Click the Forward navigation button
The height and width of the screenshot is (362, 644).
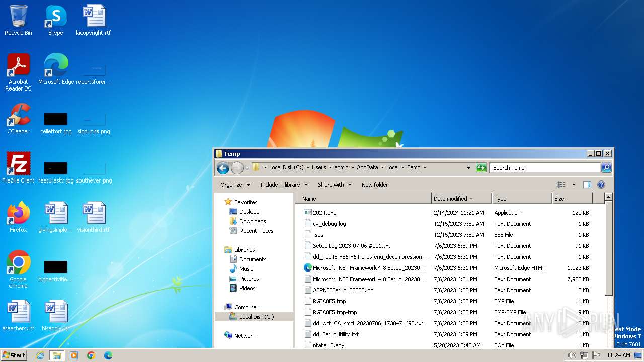tap(237, 168)
